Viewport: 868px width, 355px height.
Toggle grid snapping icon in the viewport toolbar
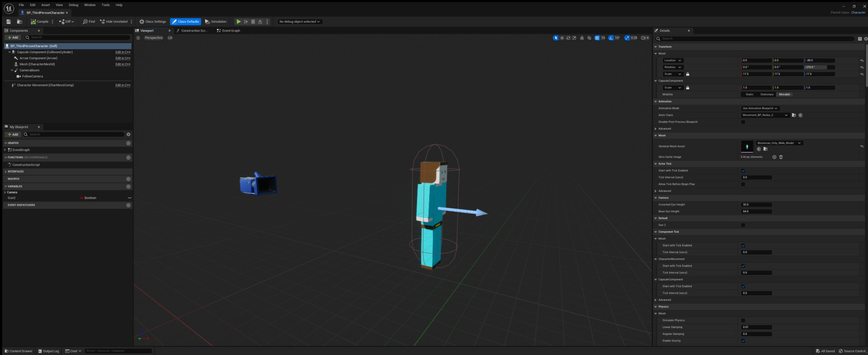click(597, 38)
